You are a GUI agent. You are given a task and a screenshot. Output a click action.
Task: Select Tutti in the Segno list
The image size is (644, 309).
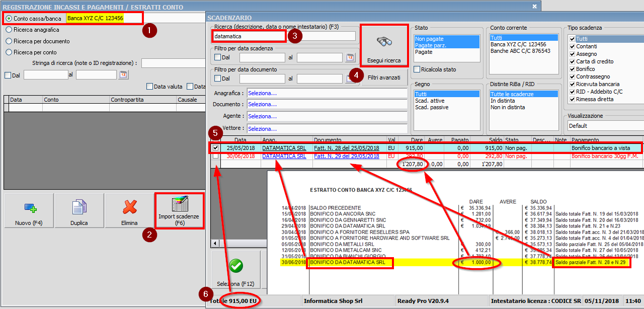(x=447, y=94)
